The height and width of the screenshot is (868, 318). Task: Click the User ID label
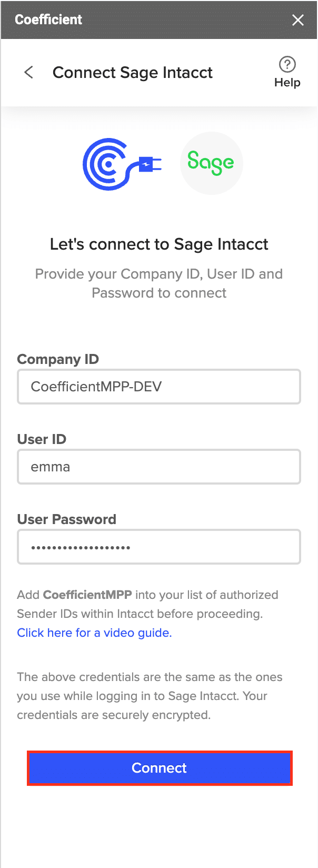pyautogui.click(x=42, y=439)
